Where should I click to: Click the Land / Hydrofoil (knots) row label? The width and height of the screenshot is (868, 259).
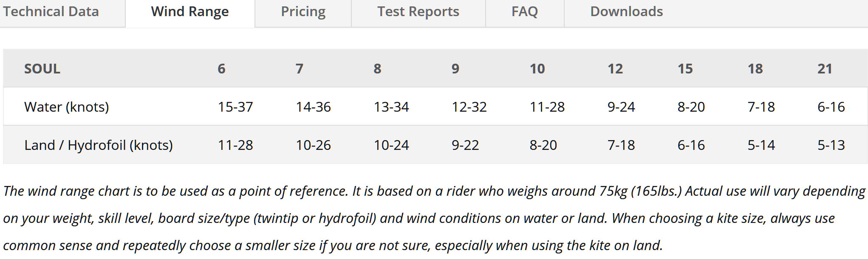click(99, 145)
